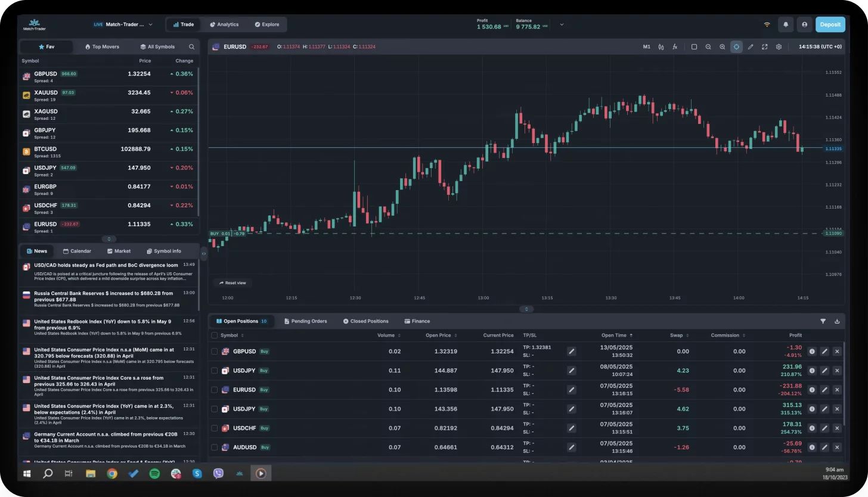Expand chart to fullscreen
Screen dimensions: 868x497
pos(765,46)
